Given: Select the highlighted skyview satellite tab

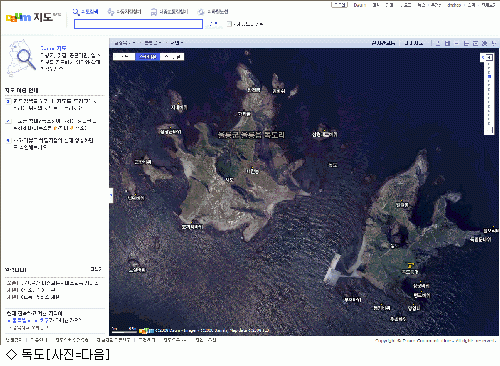Looking at the screenshot, I should (x=148, y=57).
